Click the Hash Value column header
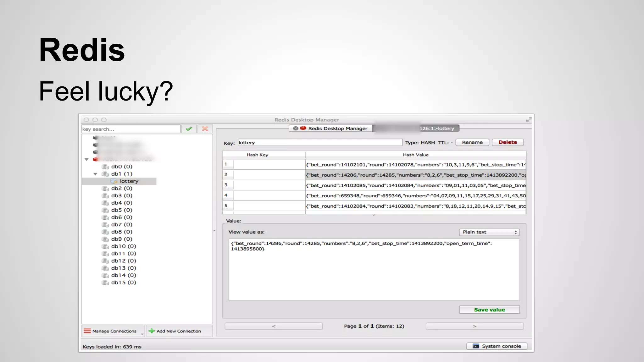Screen dimensions: 644x362 tap(416, 155)
